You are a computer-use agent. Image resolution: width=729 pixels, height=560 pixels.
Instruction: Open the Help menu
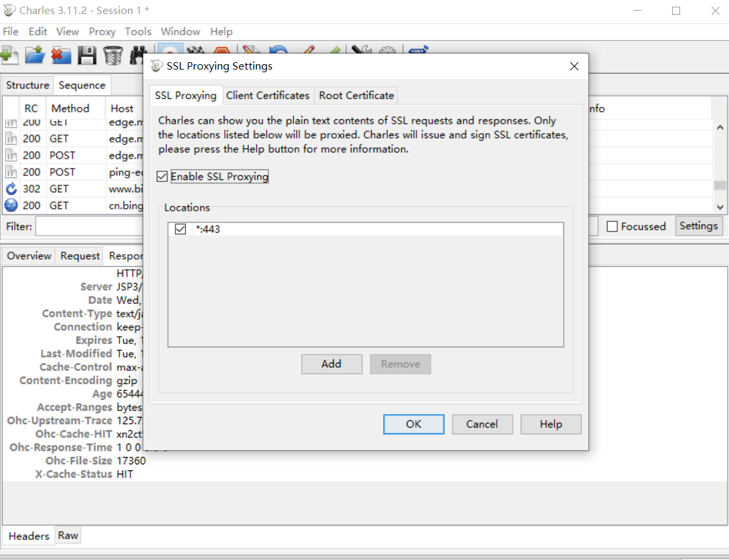(222, 31)
